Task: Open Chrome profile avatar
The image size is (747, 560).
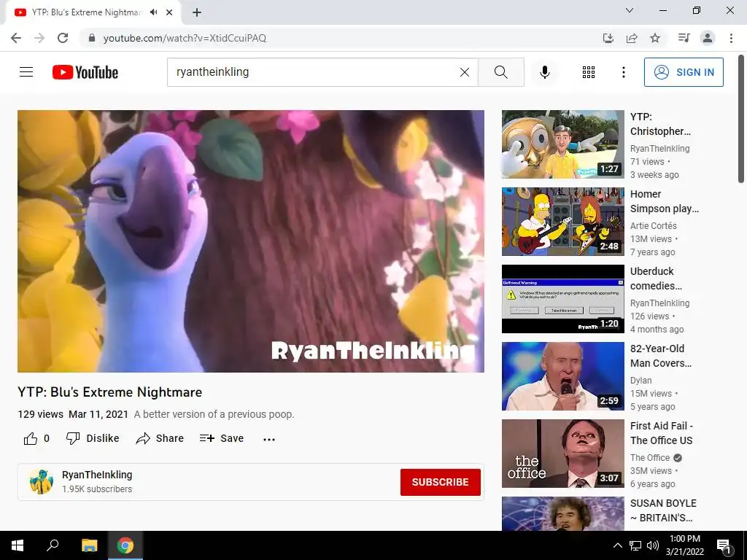Action: (x=708, y=38)
